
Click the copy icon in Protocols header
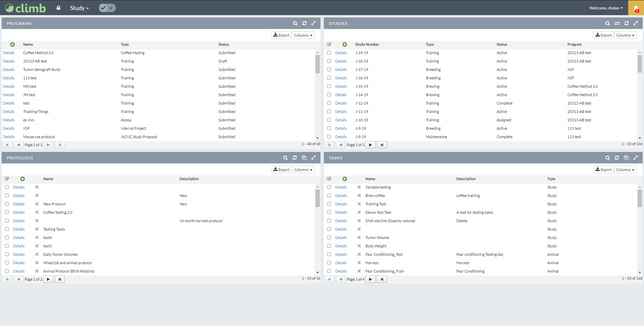tap(304, 158)
